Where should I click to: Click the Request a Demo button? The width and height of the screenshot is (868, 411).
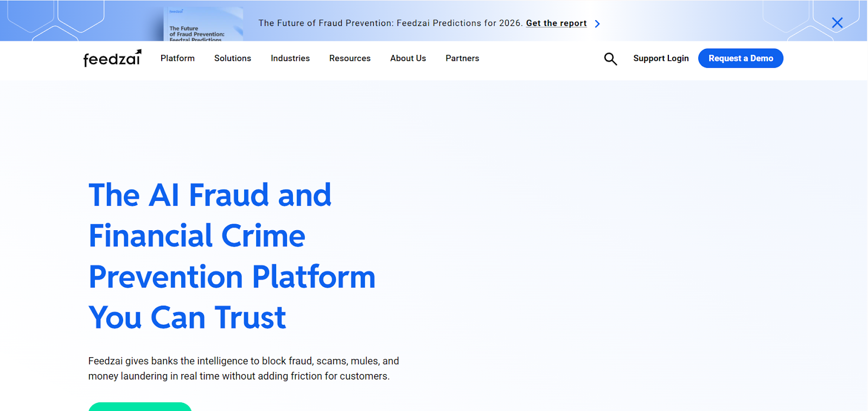click(x=741, y=58)
